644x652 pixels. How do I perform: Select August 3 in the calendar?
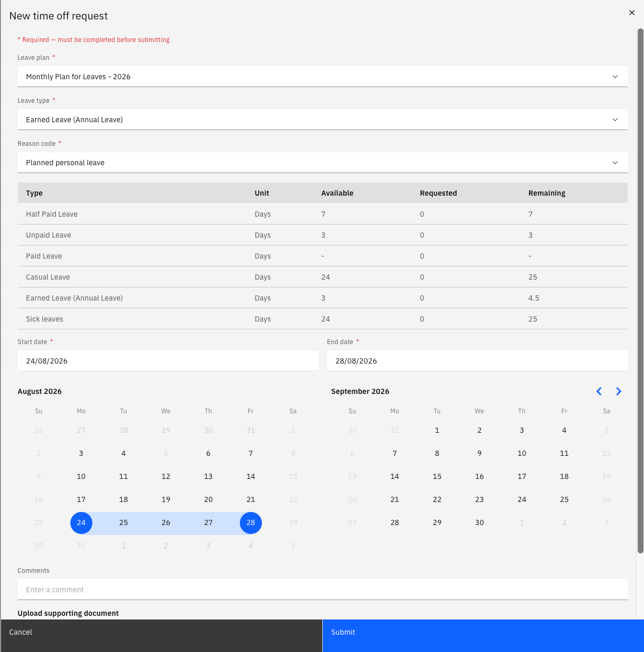(x=81, y=454)
